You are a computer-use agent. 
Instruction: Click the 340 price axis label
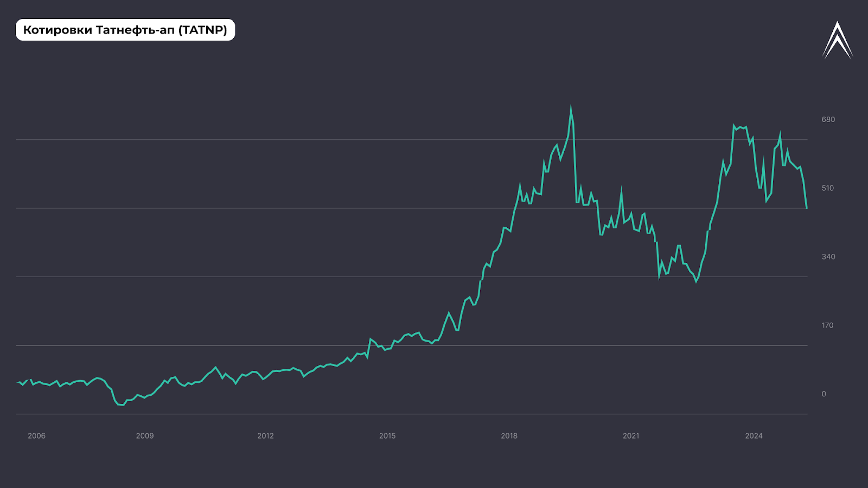click(828, 256)
